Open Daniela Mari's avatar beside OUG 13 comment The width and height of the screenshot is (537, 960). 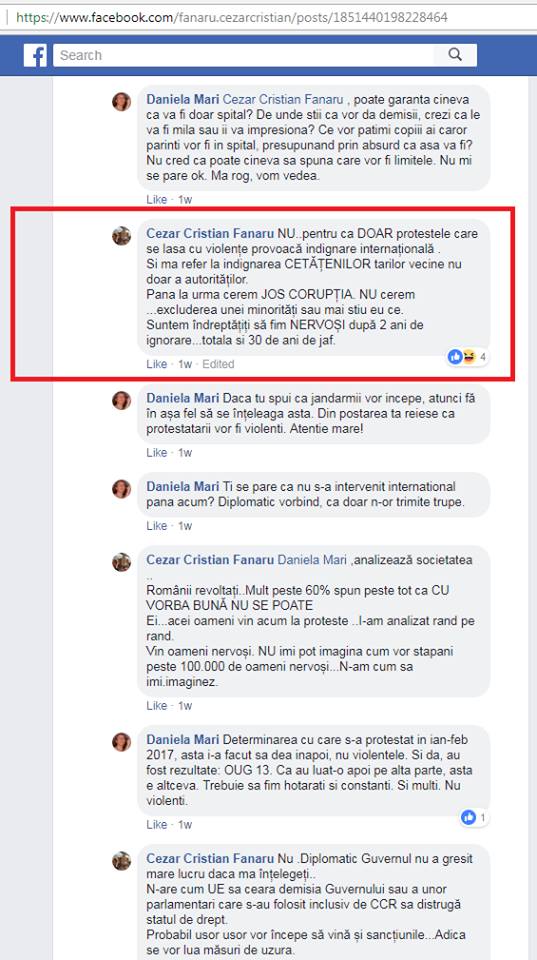pyautogui.click(x=122, y=742)
